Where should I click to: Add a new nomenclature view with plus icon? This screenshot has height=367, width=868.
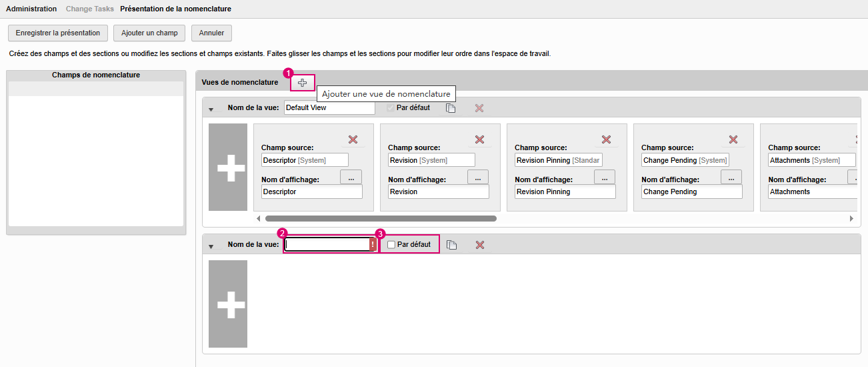[303, 83]
